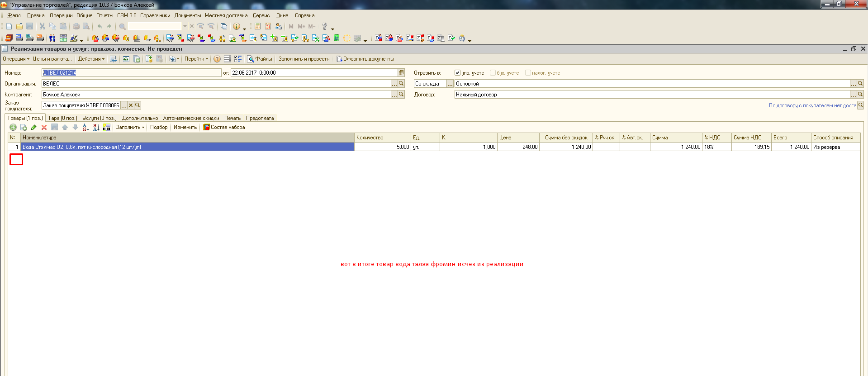868x376 pixels.
Task: Open the calculator icon in the main toolbar
Action: coord(257,27)
